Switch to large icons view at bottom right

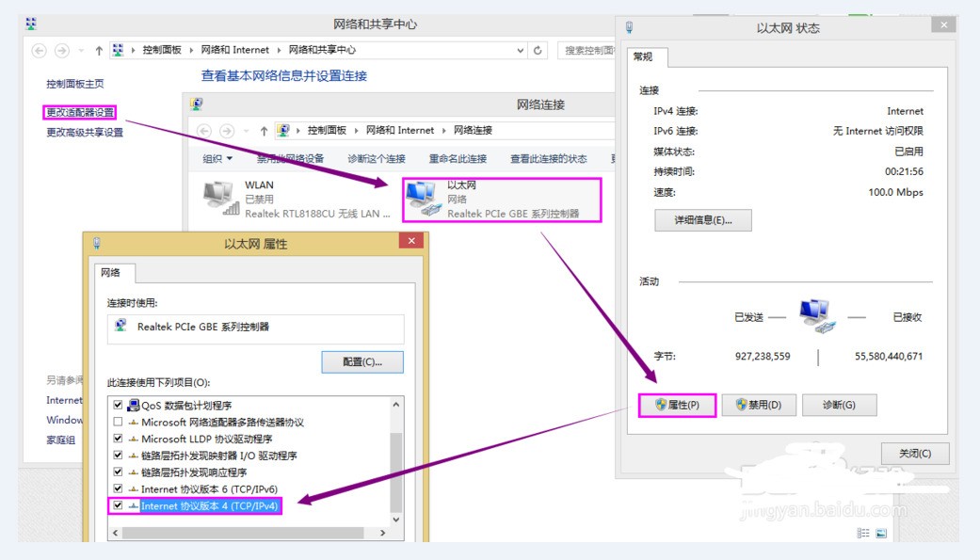[879, 532]
